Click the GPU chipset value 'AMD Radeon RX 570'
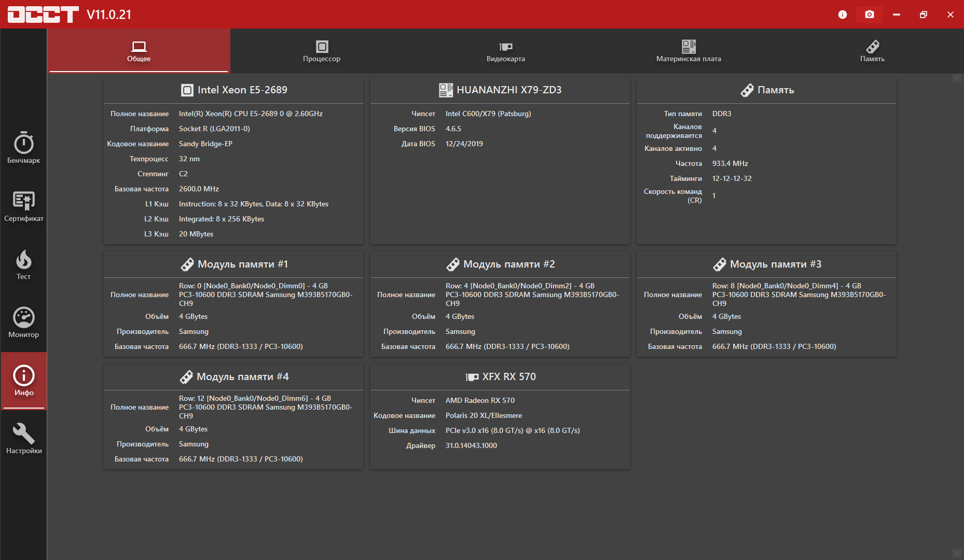964x560 pixels. [480, 400]
